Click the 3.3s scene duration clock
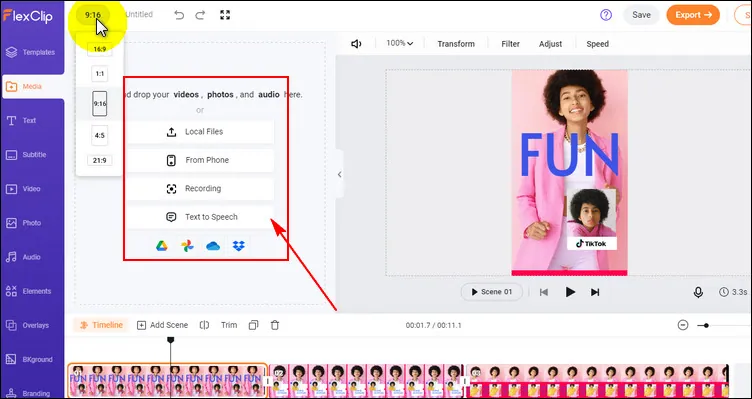Image resolution: width=752 pixels, height=399 pixels. (x=733, y=292)
